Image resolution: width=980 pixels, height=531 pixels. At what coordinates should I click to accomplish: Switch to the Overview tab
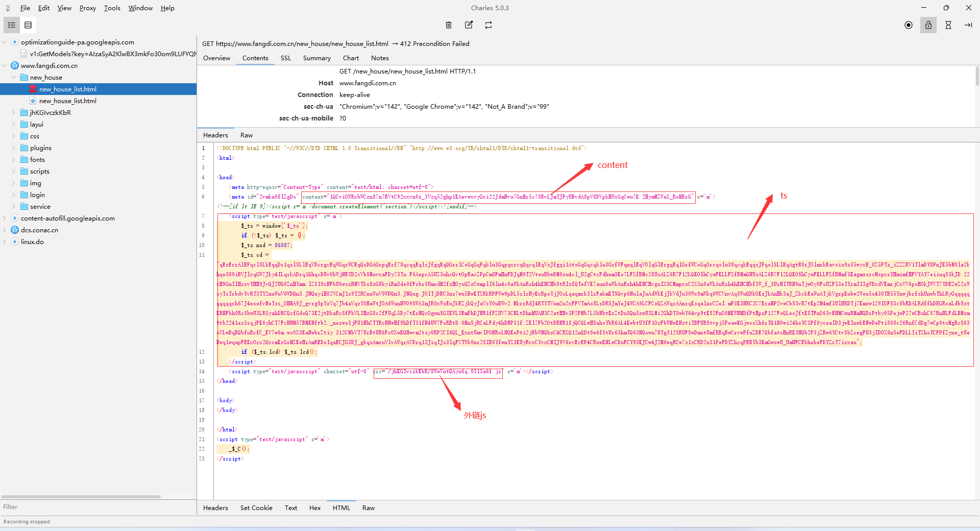coord(216,58)
